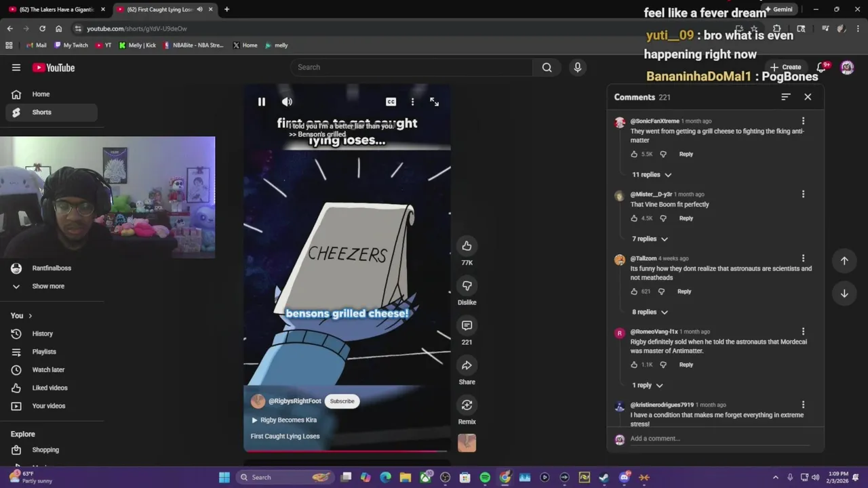Pause the Shorts video
The height and width of the screenshot is (488, 868).
[x=261, y=102]
